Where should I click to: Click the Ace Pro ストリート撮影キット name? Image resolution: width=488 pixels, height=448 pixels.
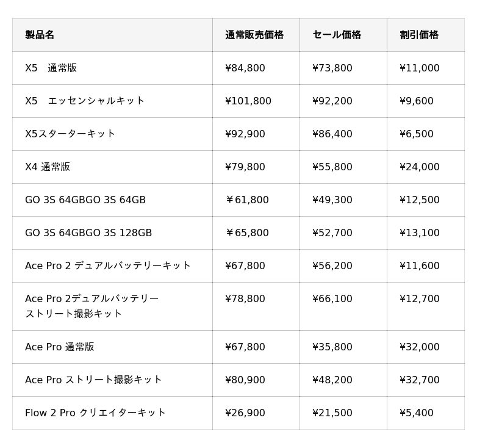click(93, 380)
